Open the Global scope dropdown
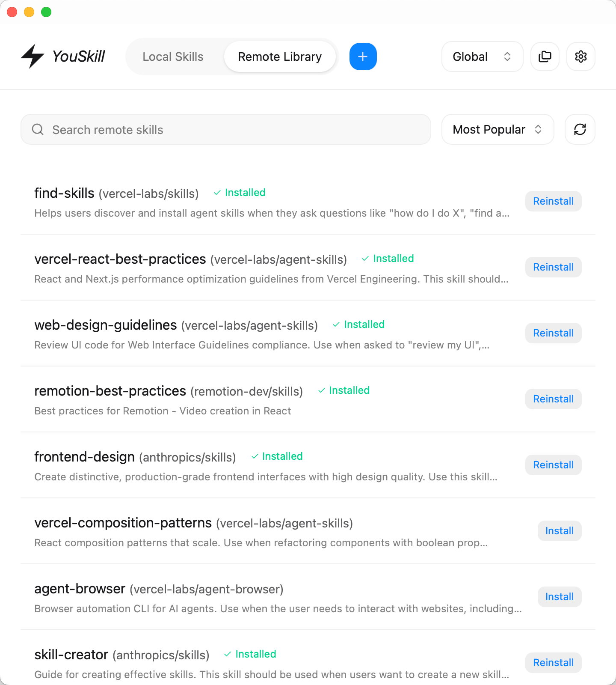The image size is (616, 685). click(x=482, y=56)
